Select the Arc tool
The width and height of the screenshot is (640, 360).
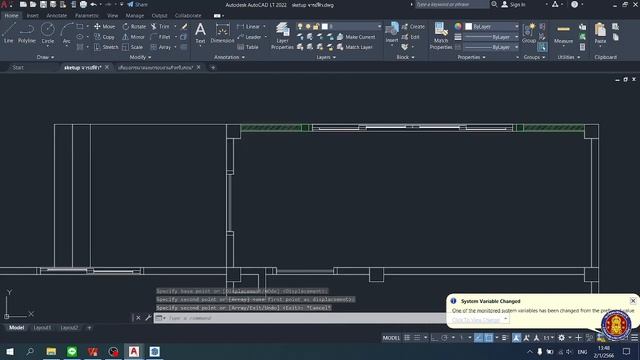[x=67, y=33]
